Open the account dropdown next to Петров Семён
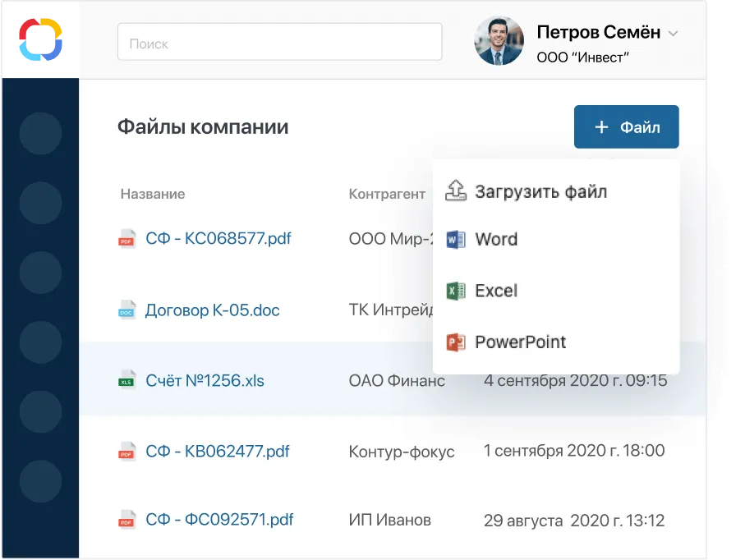 [x=673, y=34]
